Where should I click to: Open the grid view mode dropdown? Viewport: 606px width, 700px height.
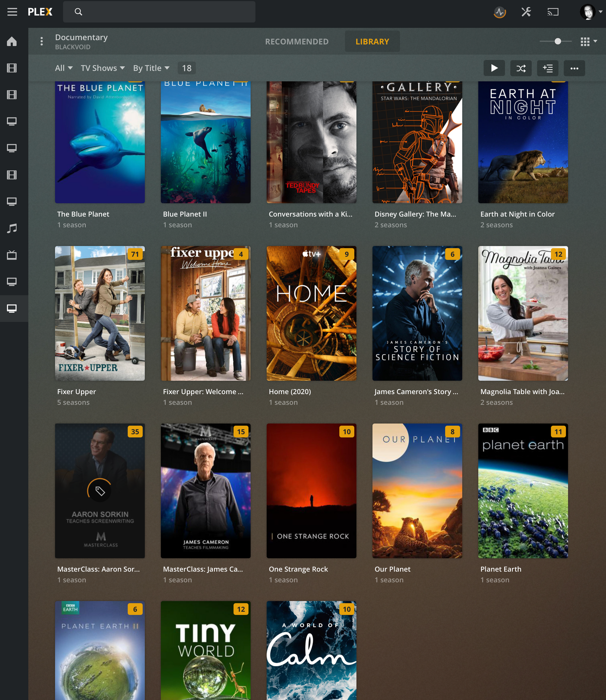tap(589, 42)
